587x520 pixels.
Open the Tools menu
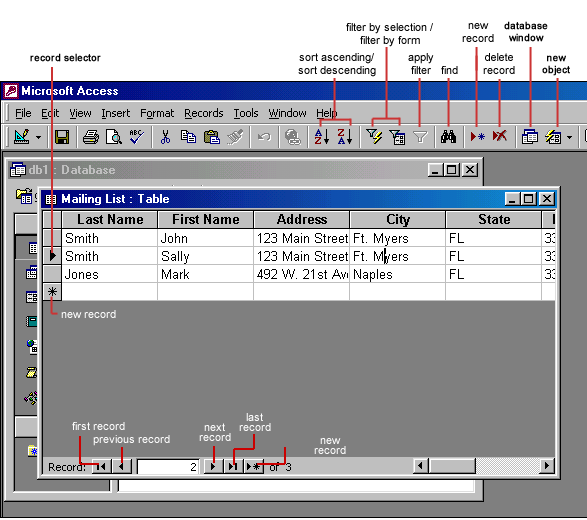[x=246, y=113]
